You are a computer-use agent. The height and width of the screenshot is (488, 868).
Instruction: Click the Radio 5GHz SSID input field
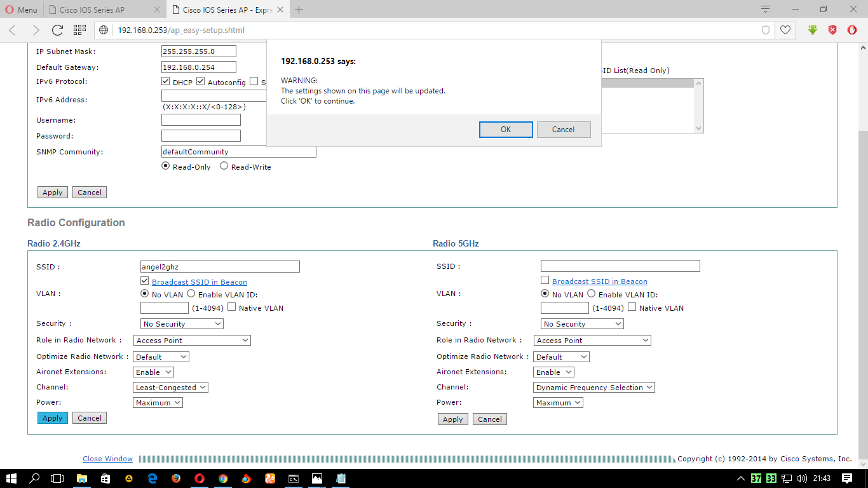click(620, 266)
